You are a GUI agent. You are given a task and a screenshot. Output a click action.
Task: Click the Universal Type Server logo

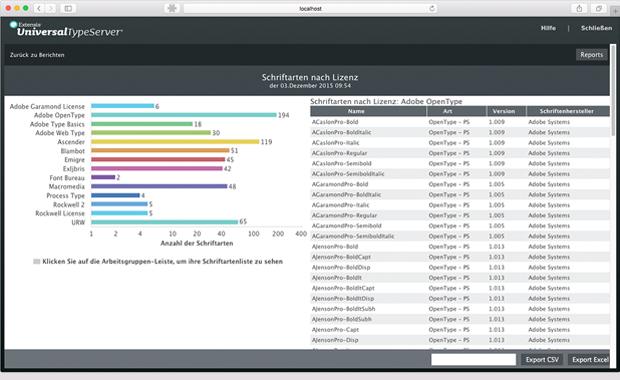pyautogui.click(x=66, y=30)
